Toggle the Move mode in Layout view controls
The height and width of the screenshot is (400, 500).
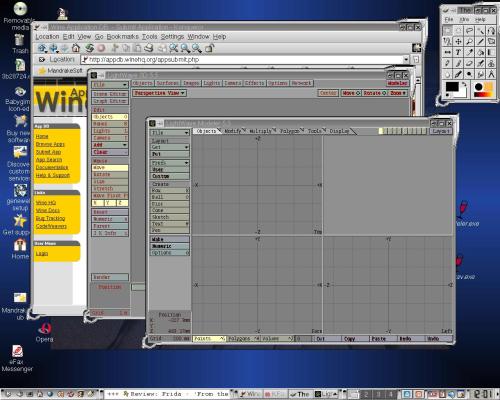click(351, 93)
